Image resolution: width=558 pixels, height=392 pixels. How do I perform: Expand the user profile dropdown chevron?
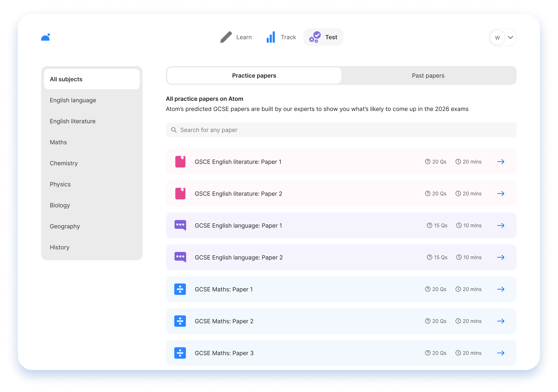[x=510, y=37]
